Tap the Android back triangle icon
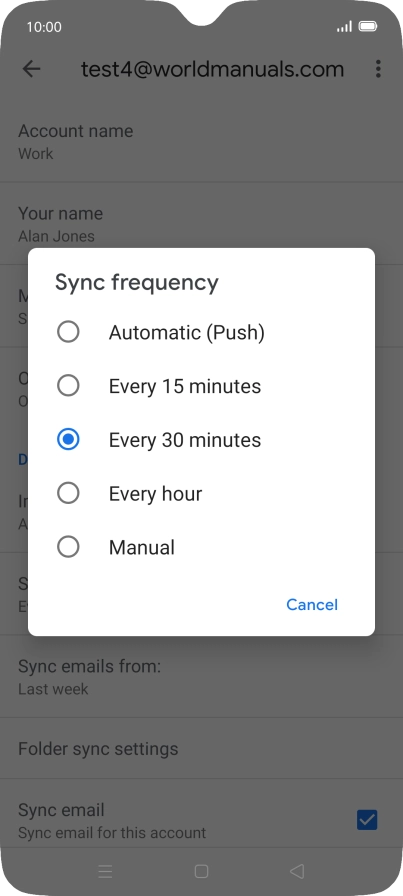This screenshot has height=896, width=403. (297, 871)
